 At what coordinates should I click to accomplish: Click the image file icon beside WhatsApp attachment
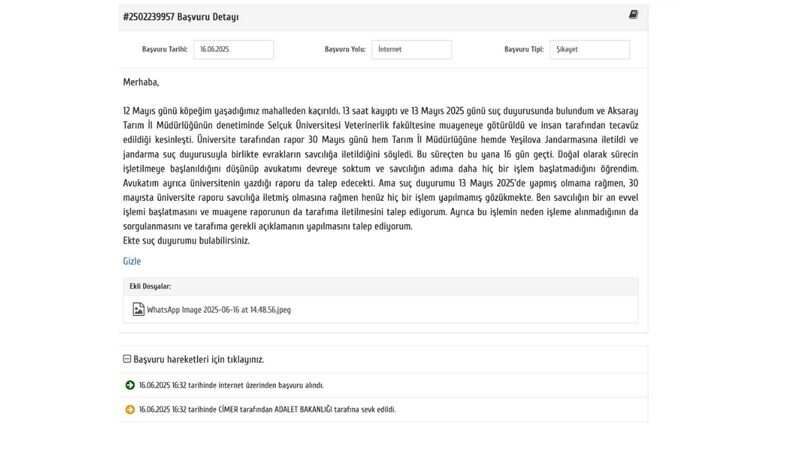[x=138, y=309]
